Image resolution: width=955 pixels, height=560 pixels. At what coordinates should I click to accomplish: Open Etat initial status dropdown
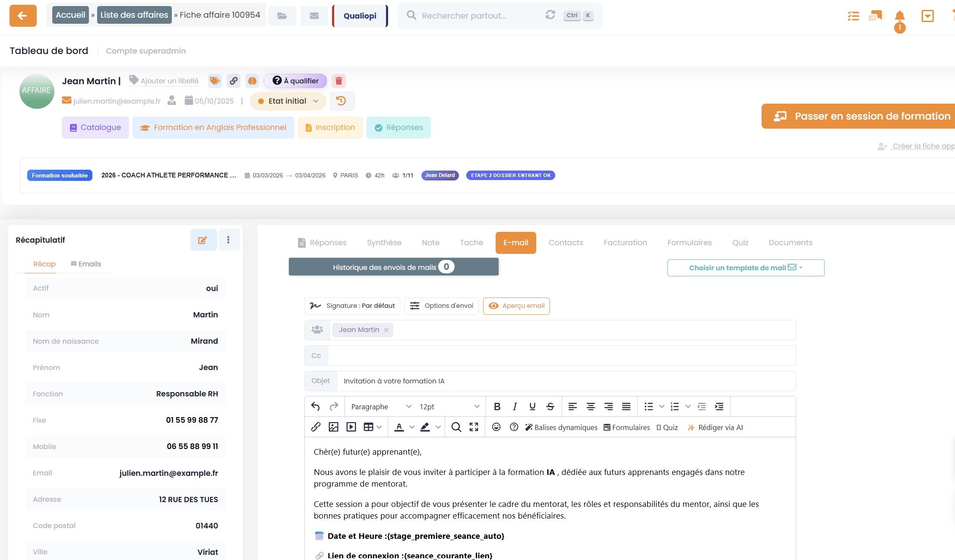coord(288,101)
